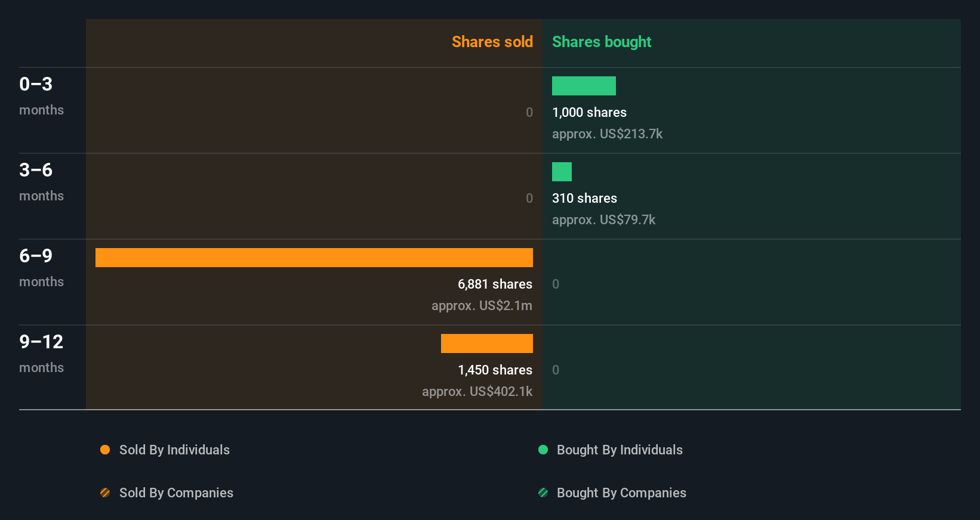Viewport: 980px width, 520px height.
Task: Click the green Bought By Individuals legend dot
Action: coord(543,450)
